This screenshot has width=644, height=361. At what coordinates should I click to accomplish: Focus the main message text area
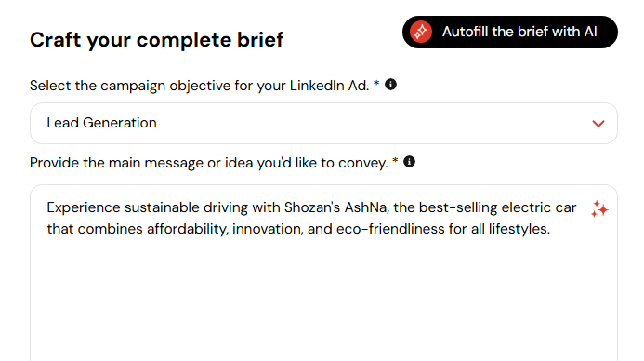323,273
